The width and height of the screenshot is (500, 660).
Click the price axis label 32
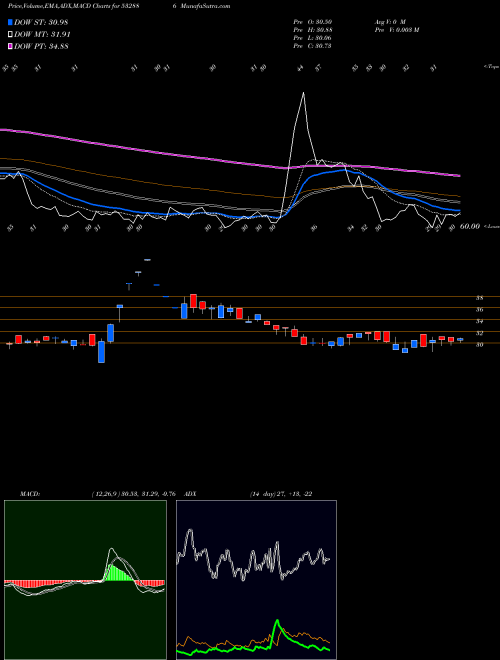pos(479,333)
